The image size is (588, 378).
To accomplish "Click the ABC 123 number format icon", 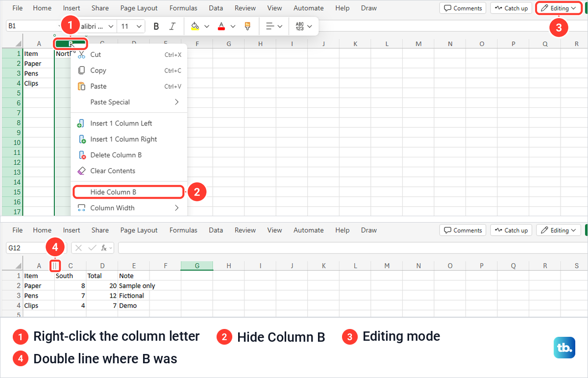I will click(x=300, y=26).
